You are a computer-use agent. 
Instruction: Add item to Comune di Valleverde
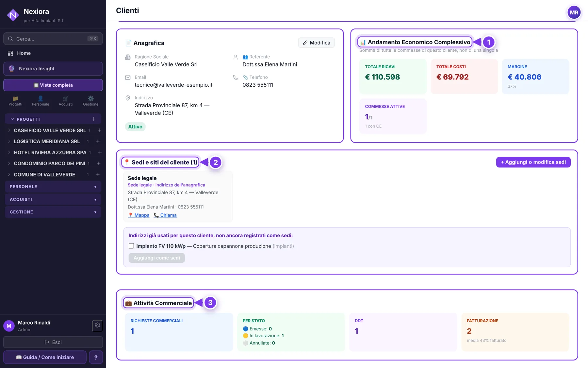(x=98, y=174)
